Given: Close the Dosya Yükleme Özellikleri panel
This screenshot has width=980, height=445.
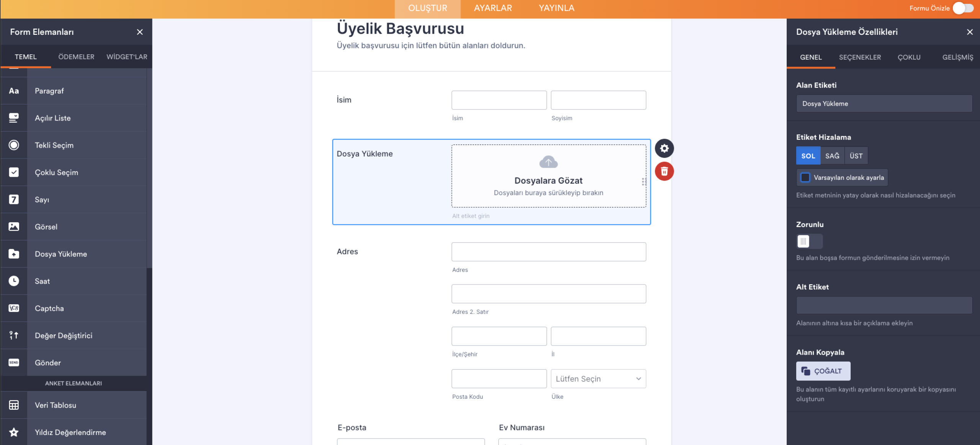Looking at the screenshot, I should coord(970,32).
